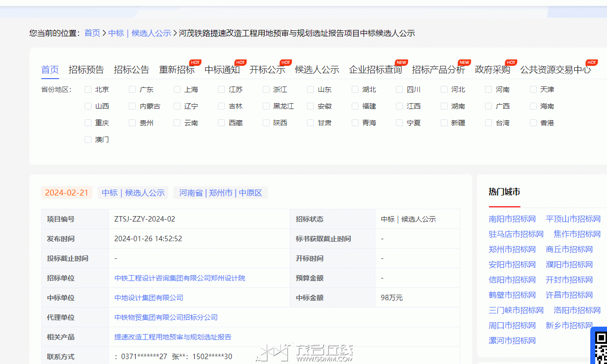Image resolution: width=607 pixels, height=364 pixels.
Task: Open the 驻马店市招标网 link
Action: (516, 234)
